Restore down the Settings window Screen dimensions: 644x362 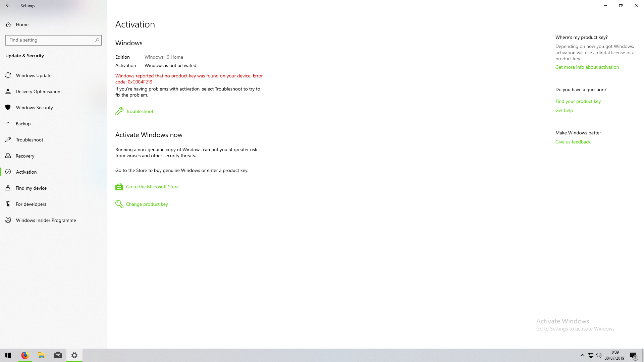coord(621,5)
